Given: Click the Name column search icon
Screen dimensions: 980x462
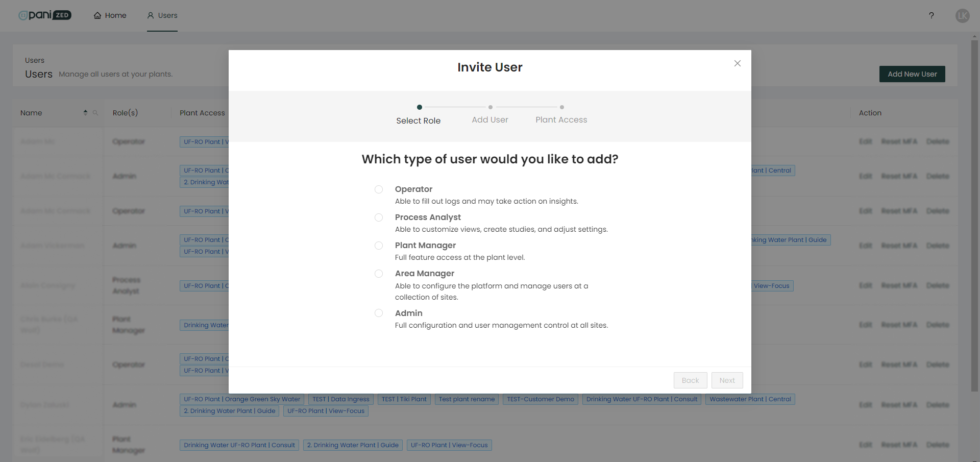Looking at the screenshot, I should click(95, 113).
